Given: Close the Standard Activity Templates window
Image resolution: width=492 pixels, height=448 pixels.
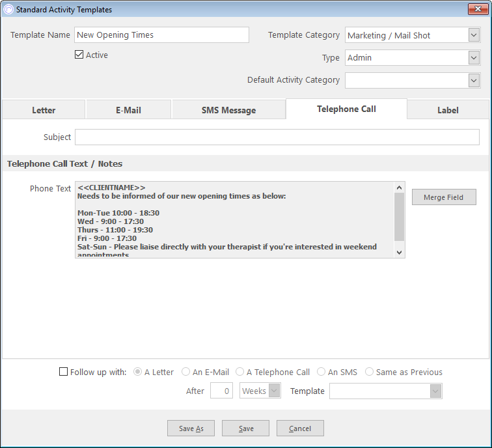Looking at the screenshot, I should pos(478,9).
